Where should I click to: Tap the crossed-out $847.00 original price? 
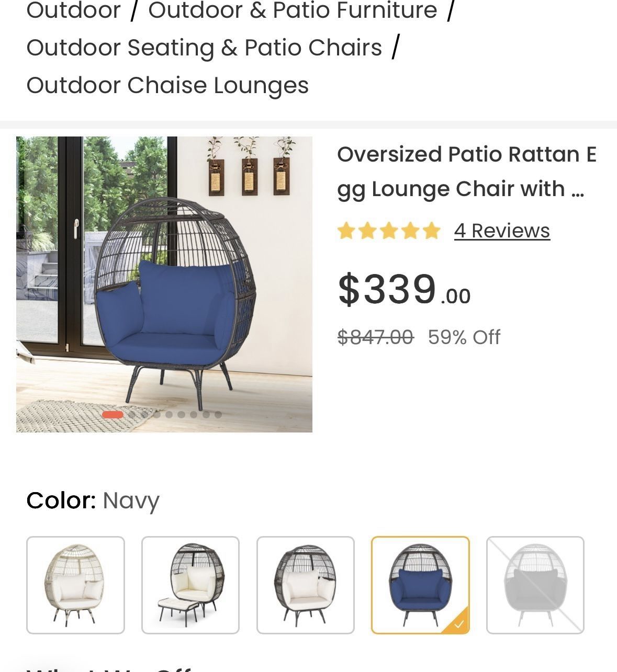[375, 337]
